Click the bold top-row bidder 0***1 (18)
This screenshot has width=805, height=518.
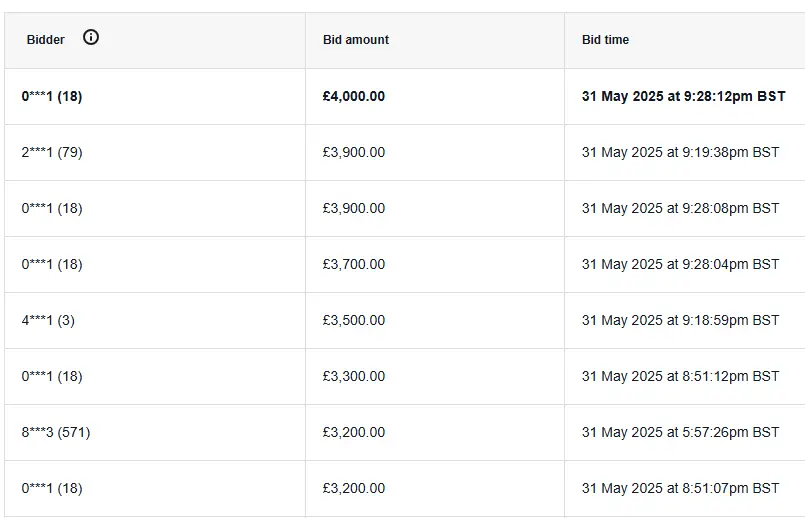click(x=52, y=97)
